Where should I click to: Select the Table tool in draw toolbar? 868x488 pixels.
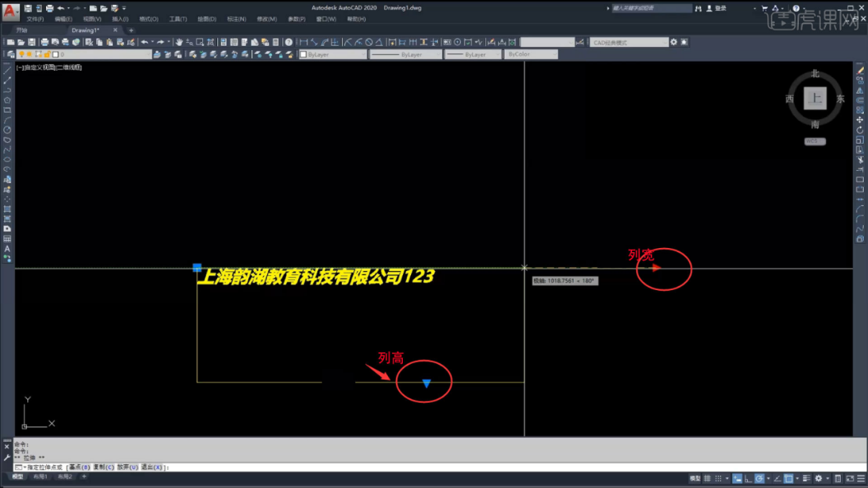tap(7, 238)
